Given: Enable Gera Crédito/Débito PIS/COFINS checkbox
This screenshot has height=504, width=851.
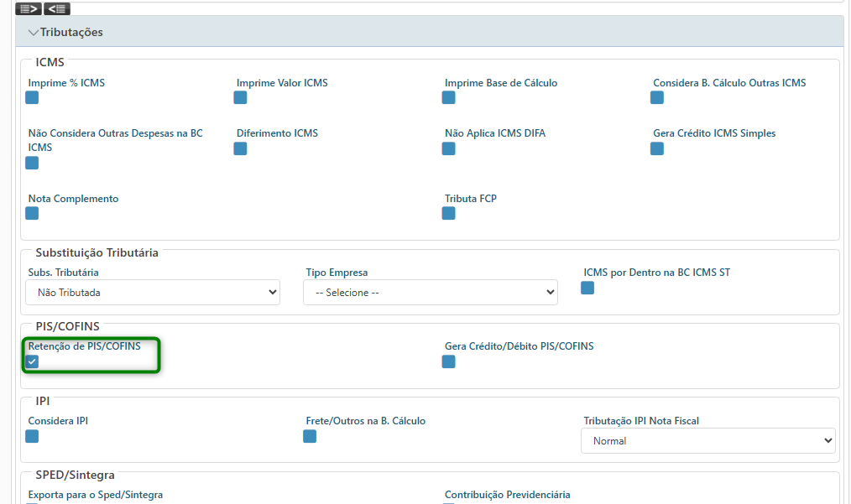Looking at the screenshot, I should (449, 361).
